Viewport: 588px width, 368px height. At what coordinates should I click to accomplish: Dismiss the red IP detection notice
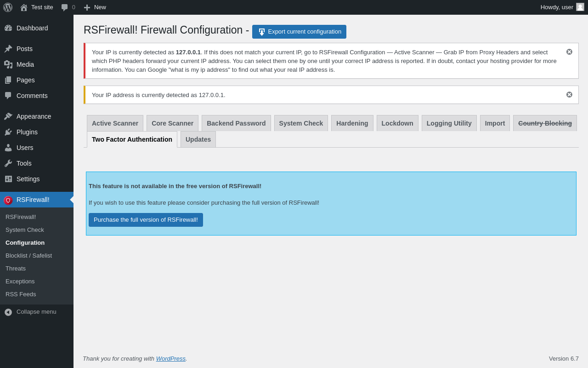(x=569, y=52)
